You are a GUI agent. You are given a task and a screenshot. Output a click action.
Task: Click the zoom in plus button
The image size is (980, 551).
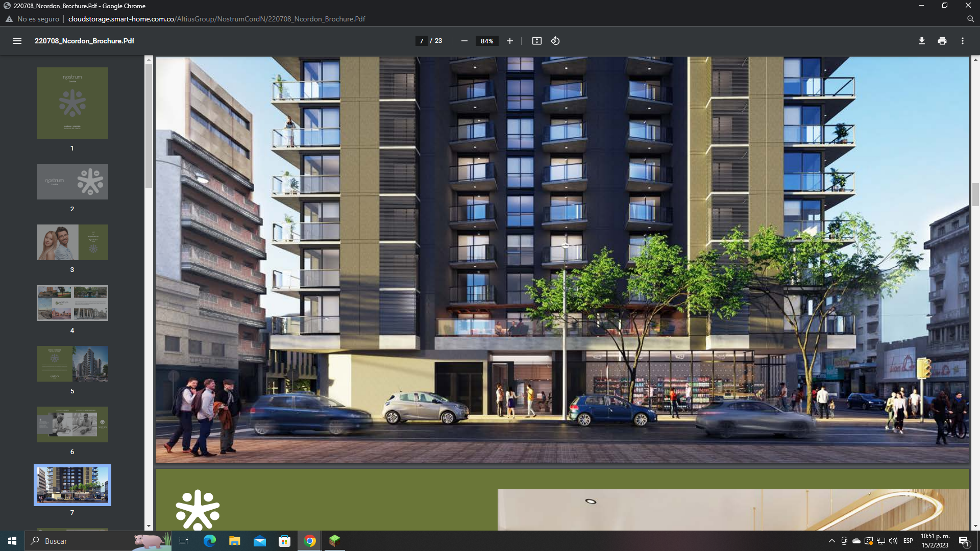click(509, 41)
